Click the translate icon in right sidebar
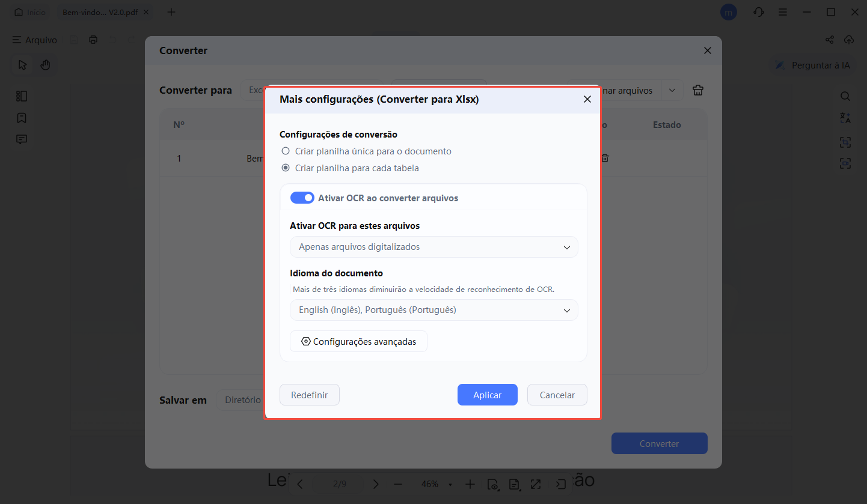Screen dimensions: 867x504 click(x=845, y=118)
